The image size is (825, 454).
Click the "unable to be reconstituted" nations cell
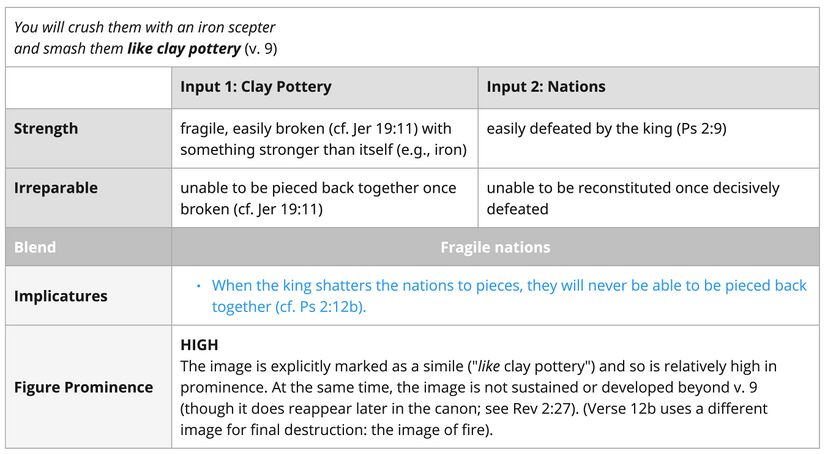(632, 198)
